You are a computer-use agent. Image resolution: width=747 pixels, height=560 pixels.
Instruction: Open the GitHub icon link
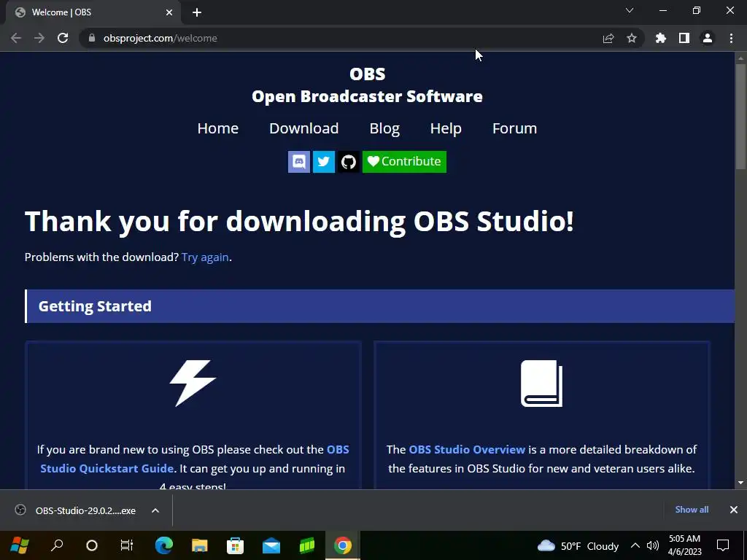348,162
